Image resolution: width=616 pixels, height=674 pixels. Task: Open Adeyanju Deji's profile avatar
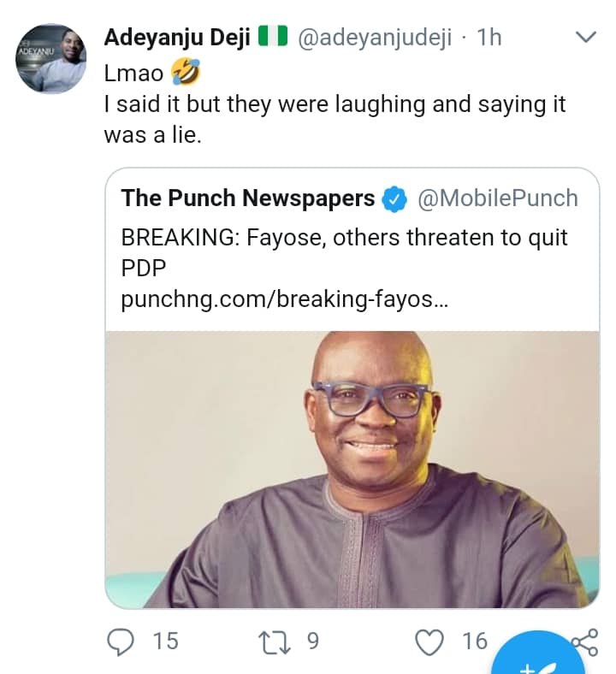pos(50,59)
